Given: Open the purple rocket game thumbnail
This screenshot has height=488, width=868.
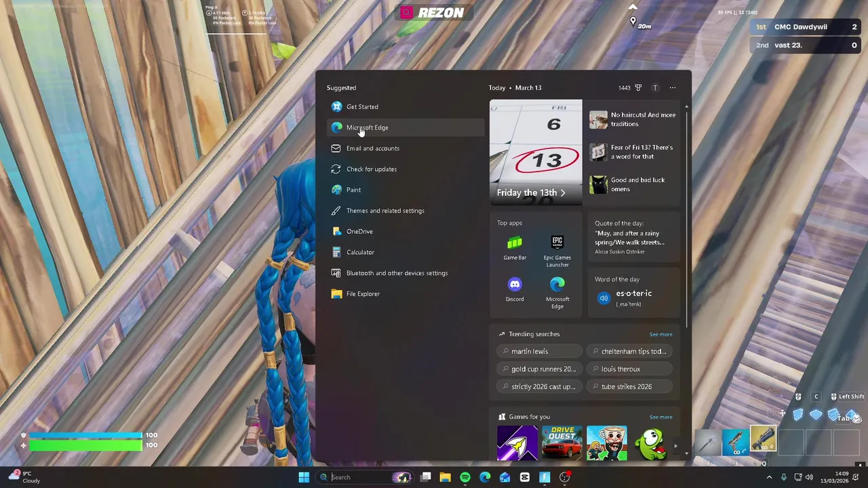Looking at the screenshot, I should 517,443.
